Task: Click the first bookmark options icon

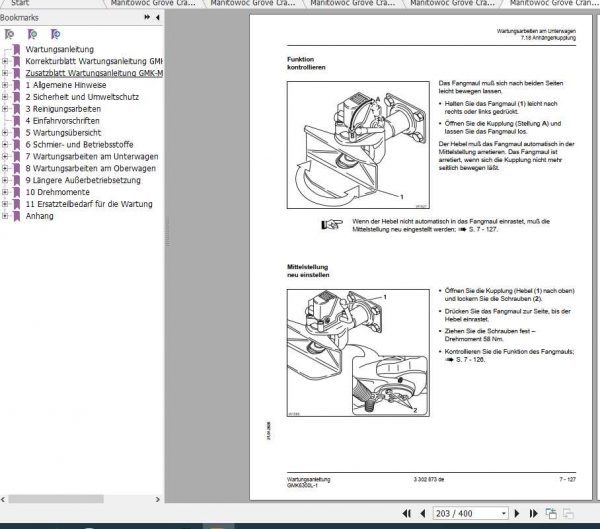Action: coord(9,34)
